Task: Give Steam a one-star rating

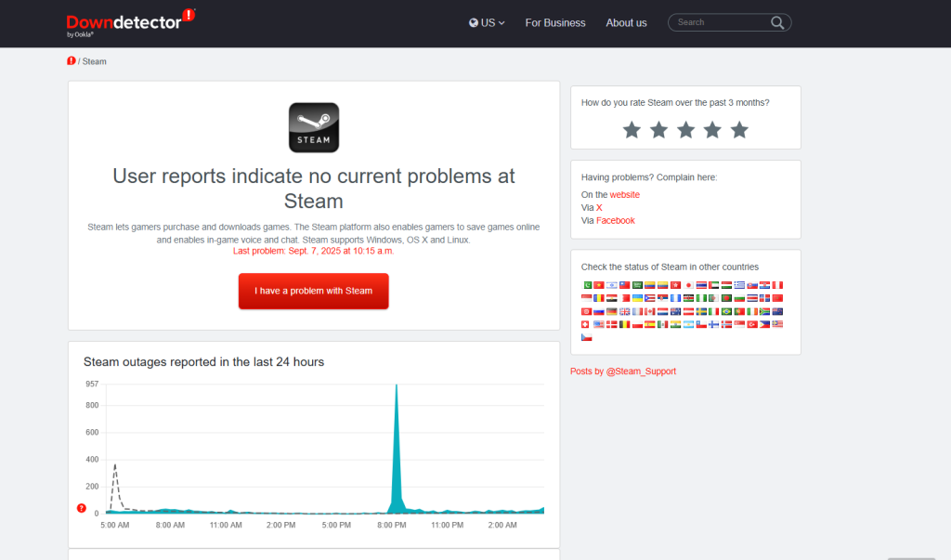Action: pyautogui.click(x=632, y=129)
